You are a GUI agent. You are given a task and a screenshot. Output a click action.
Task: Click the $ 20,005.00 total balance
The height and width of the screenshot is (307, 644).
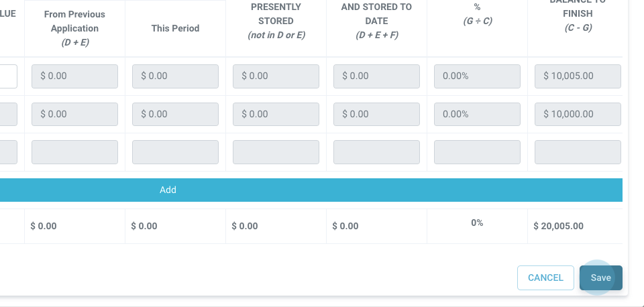point(558,226)
